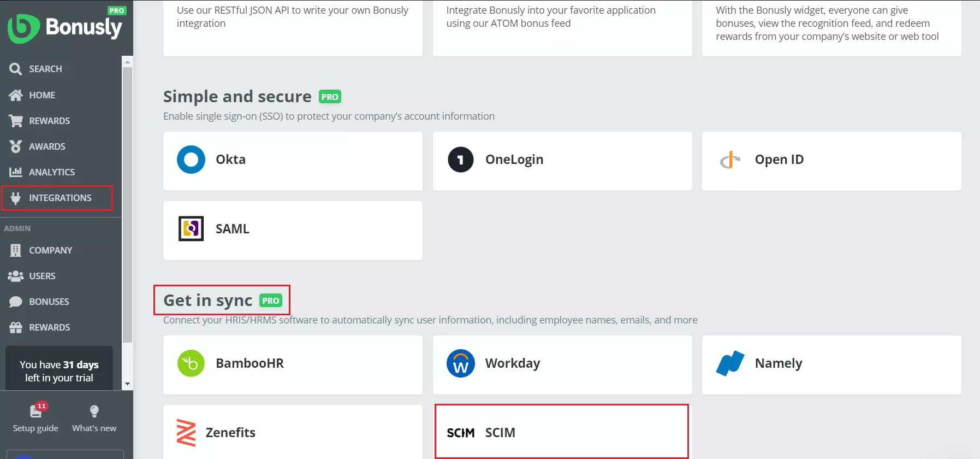Image resolution: width=980 pixels, height=459 pixels.
Task: Click PRO badge next to Get in sync
Action: [271, 301]
